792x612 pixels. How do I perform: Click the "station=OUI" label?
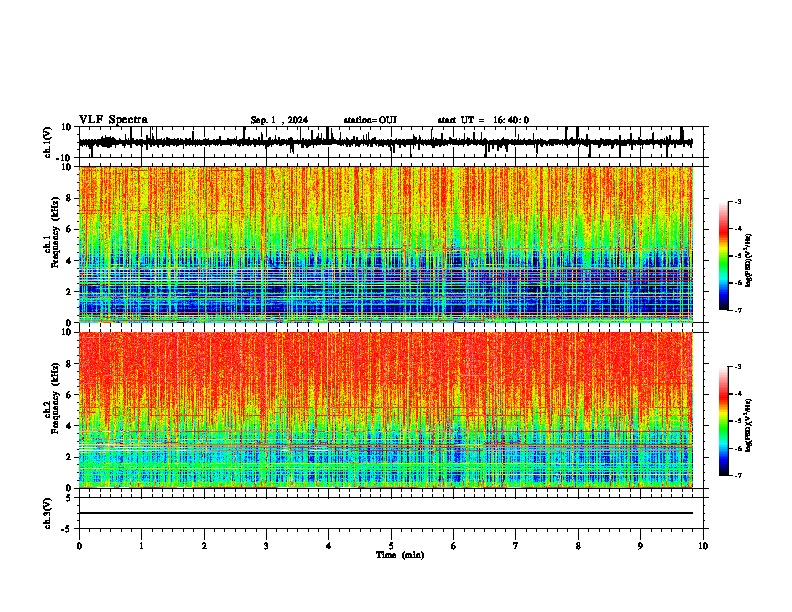(370, 120)
